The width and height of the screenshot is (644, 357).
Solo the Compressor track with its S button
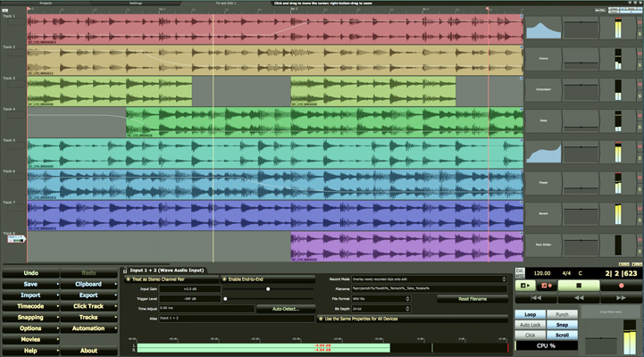640,96
